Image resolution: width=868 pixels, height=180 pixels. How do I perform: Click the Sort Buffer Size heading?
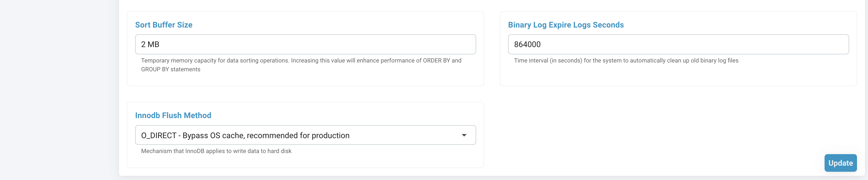click(164, 25)
